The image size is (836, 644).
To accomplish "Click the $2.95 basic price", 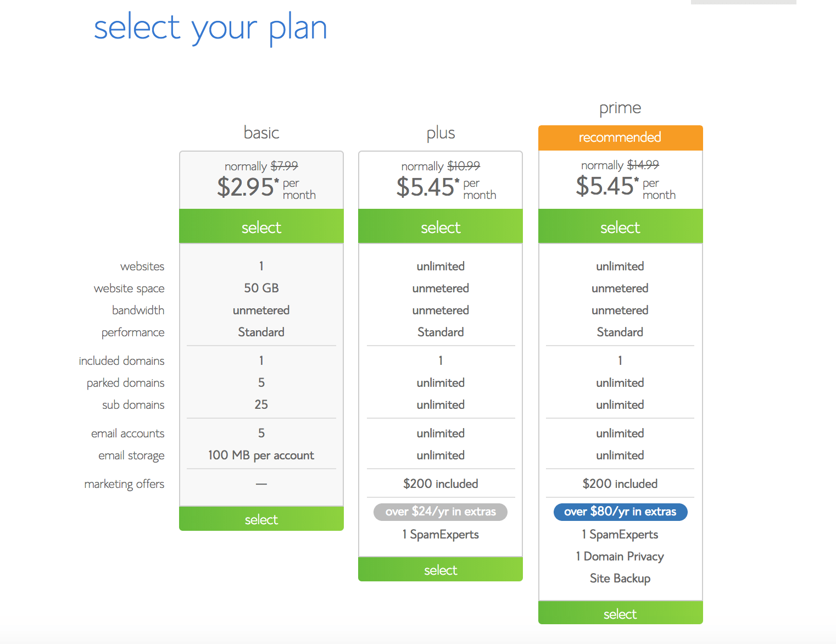I will point(245,187).
